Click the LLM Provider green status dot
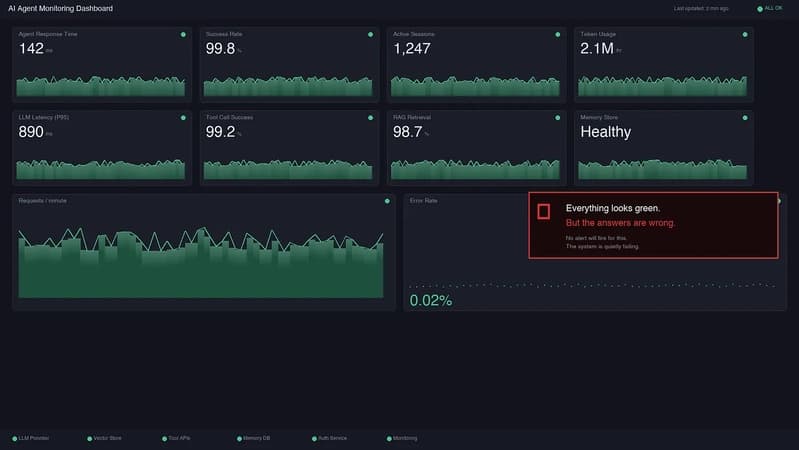The height and width of the screenshot is (450, 799). pyautogui.click(x=14, y=438)
